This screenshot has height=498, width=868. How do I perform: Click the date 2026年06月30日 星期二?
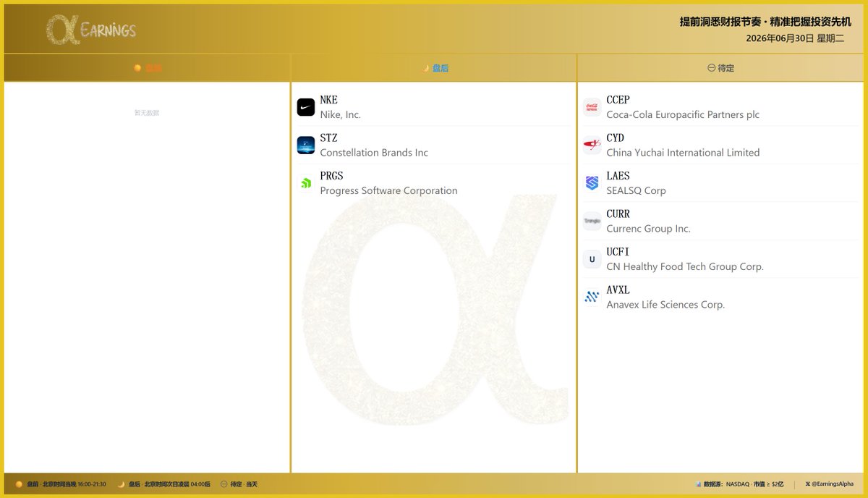(x=795, y=38)
